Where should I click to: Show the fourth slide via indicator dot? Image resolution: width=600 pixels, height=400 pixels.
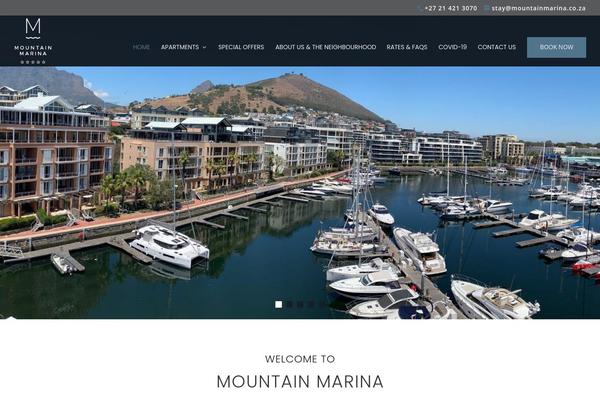coord(311,304)
